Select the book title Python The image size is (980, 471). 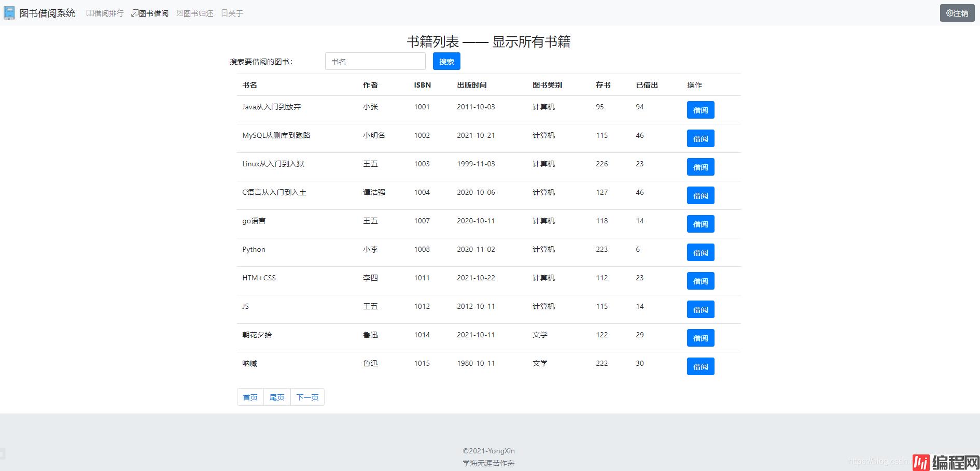[254, 249]
